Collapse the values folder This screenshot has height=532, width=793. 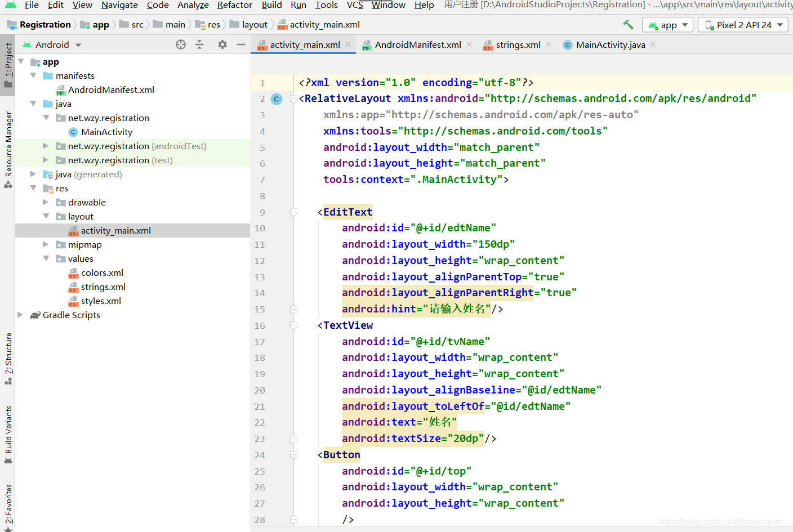(46, 258)
